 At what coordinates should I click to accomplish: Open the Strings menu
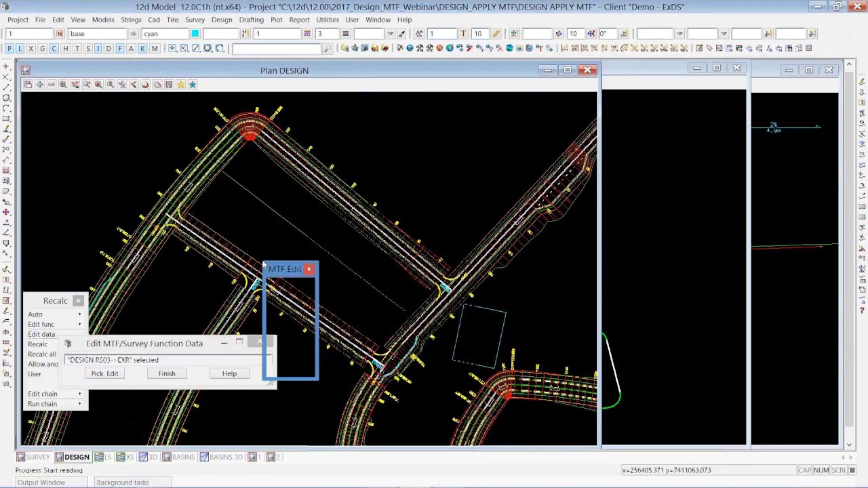point(131,20)
